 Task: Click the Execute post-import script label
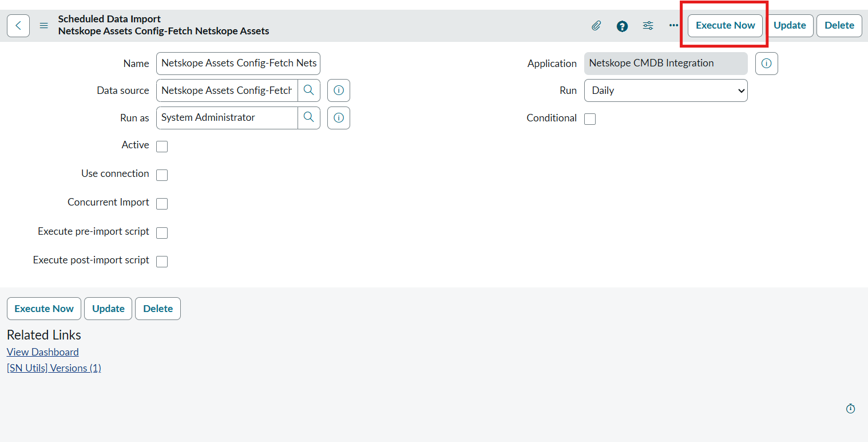(x=91, y=260)
